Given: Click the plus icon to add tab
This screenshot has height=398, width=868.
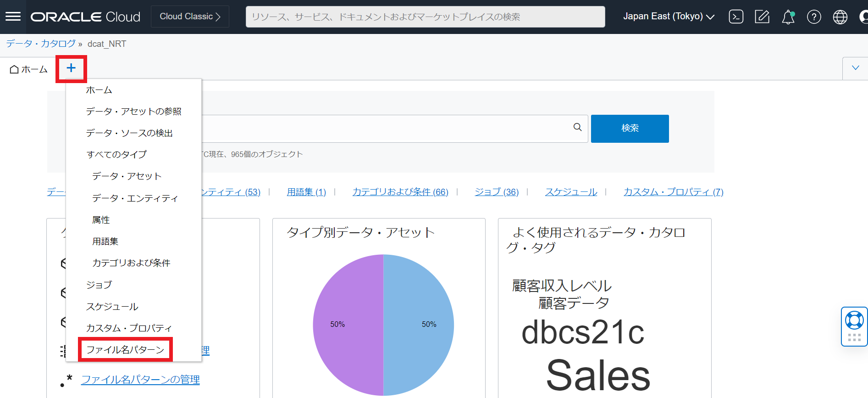Looking at the screenshot, I should coord(71,68).
